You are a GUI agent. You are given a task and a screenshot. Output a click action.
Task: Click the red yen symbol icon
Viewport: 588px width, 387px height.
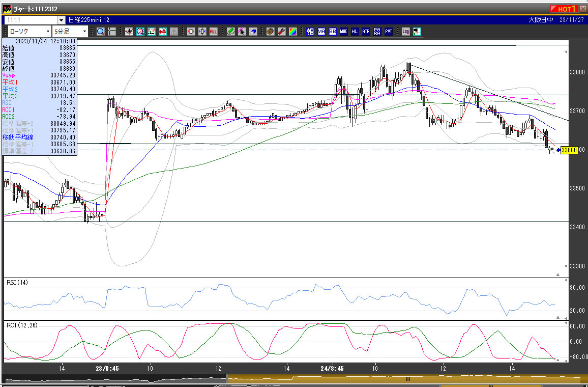[x=163, y=32]
